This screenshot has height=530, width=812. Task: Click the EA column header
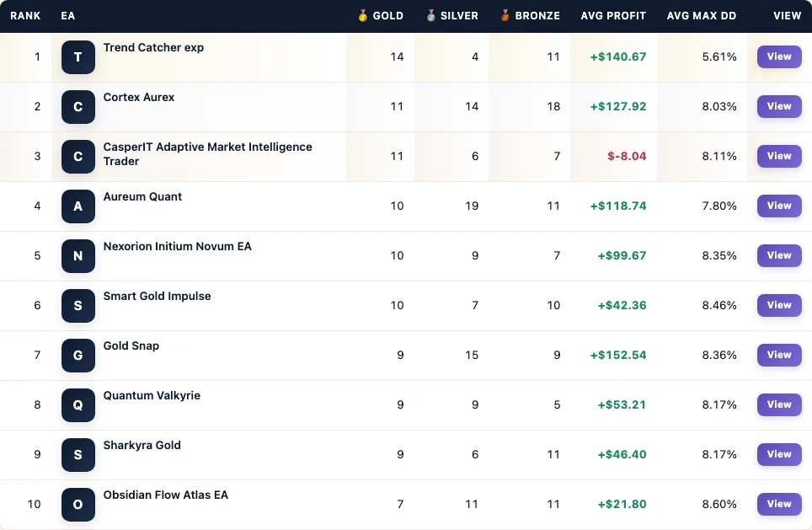[68, 15]
